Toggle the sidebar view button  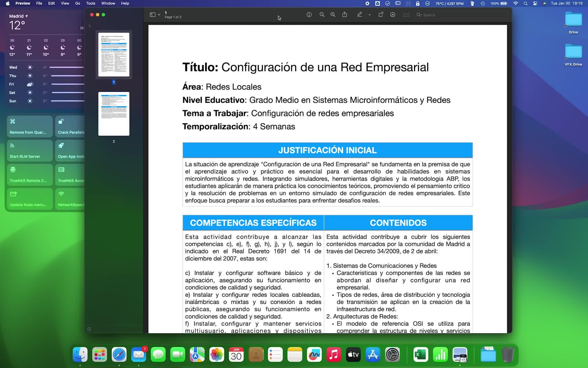click(x=153, y=15)
